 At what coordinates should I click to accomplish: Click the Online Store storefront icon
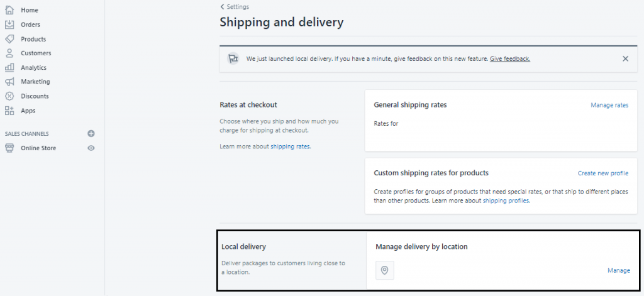[x=9, y=148]
